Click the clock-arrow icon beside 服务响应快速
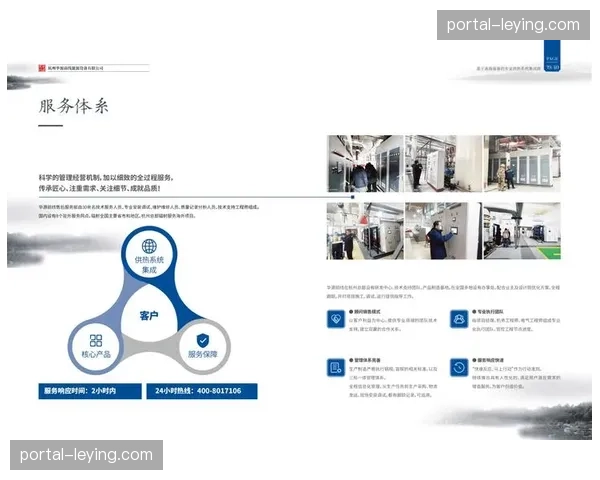The height and width of the screenshot is (480, 600). point(459,367)
